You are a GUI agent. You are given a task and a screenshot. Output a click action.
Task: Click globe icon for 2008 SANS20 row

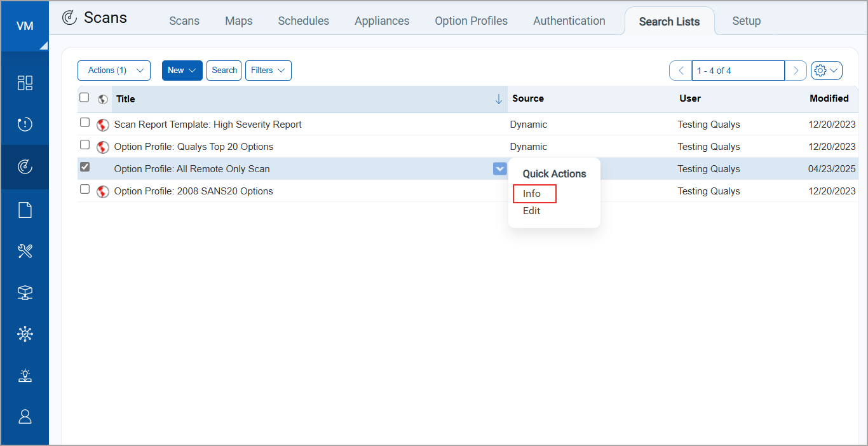pyautogui.click(x=103, y=192)
